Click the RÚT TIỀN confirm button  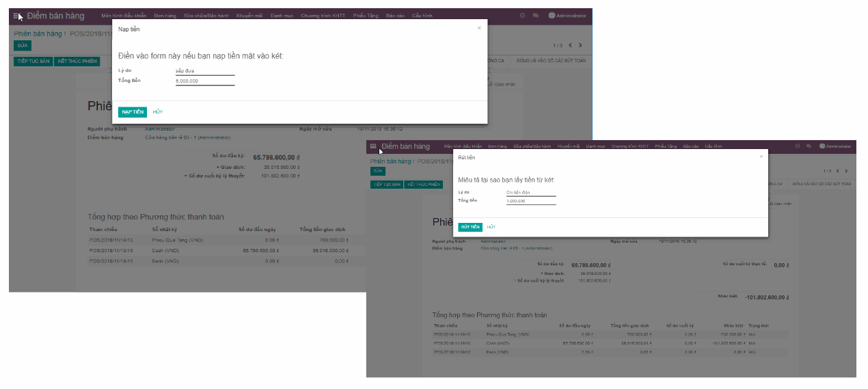coord(470,227)
